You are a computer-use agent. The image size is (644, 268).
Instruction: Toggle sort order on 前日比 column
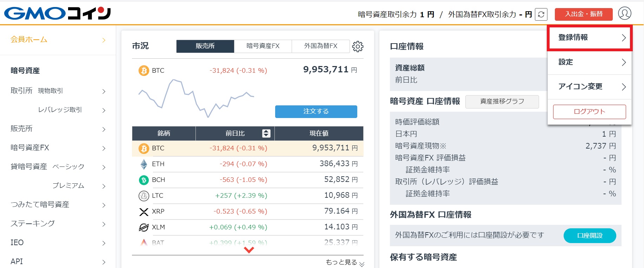click(x=266, y=133)
